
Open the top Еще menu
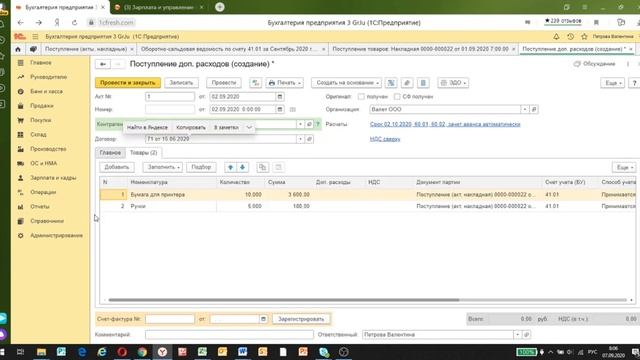click(613, 83)
